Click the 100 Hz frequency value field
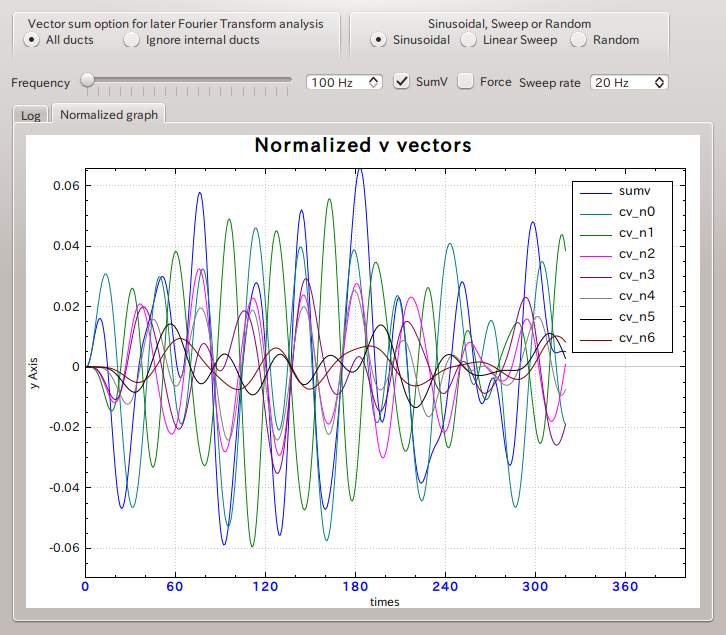726x635 pixels. (x=338, y=82)
